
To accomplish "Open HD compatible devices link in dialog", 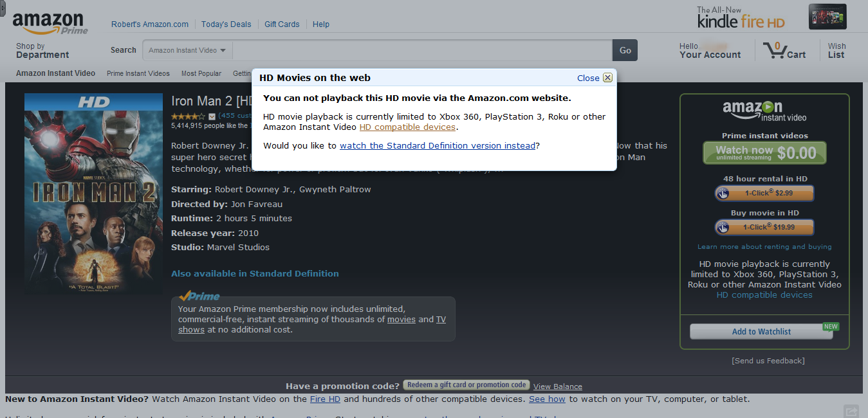I will pos(407,127).
